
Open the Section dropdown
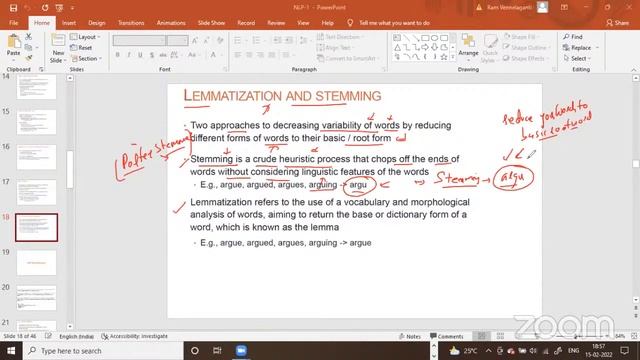point(86,58)
